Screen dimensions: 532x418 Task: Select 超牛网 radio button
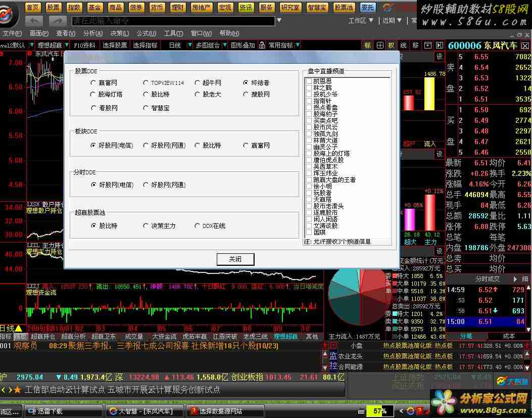pos(197,82)
